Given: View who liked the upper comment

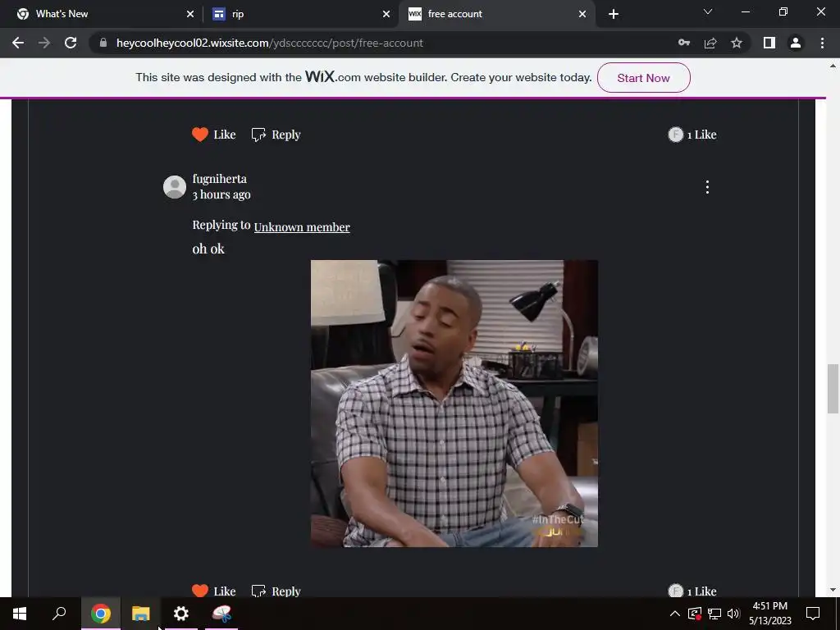Looking at the screenshot, I should (692, 135).
